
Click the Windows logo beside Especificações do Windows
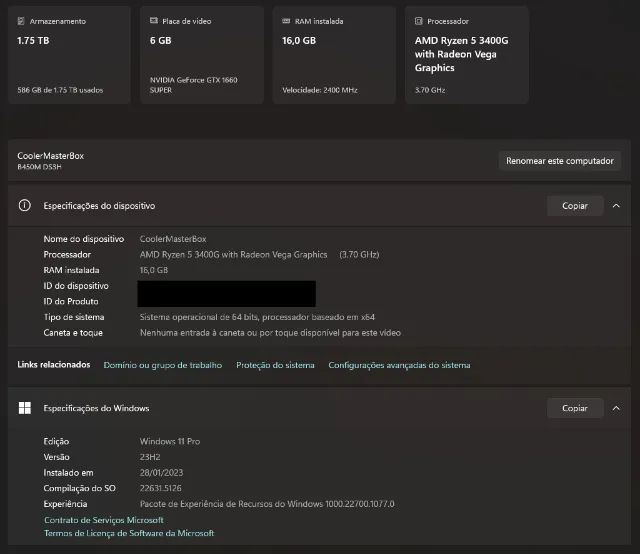24,408
